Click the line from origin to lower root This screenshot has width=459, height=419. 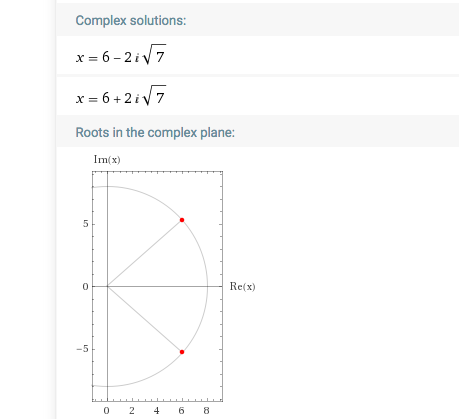(145, 319)
